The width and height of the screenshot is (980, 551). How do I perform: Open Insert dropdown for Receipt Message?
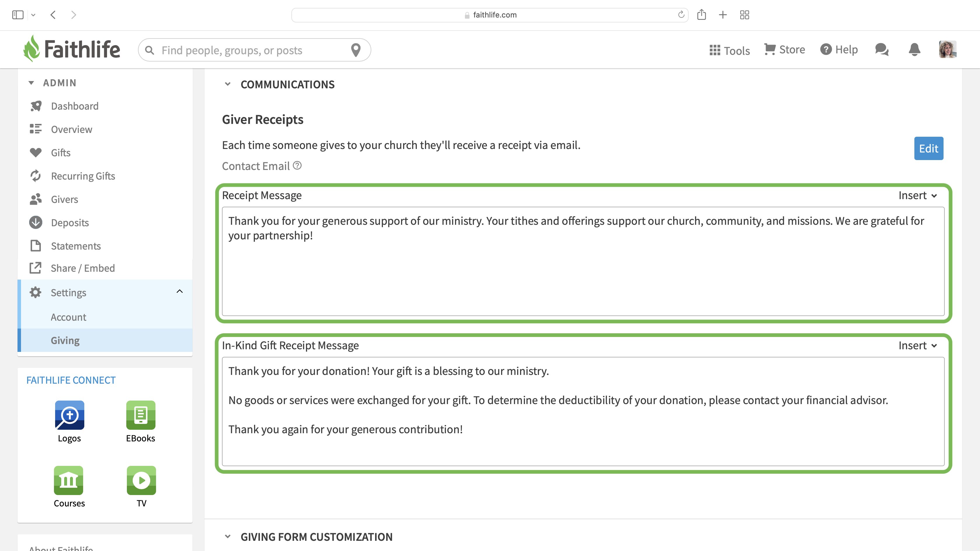(x=918, y=195)
